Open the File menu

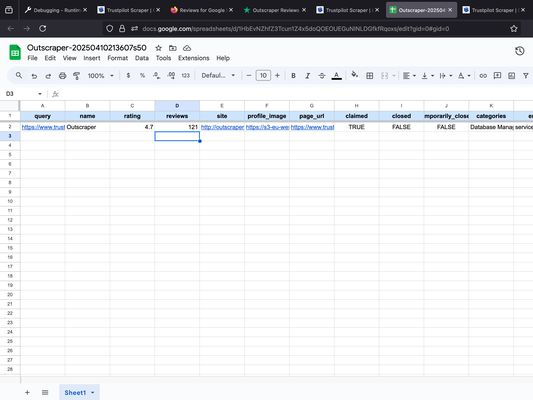pyautogui.click(x=32, y=58)
